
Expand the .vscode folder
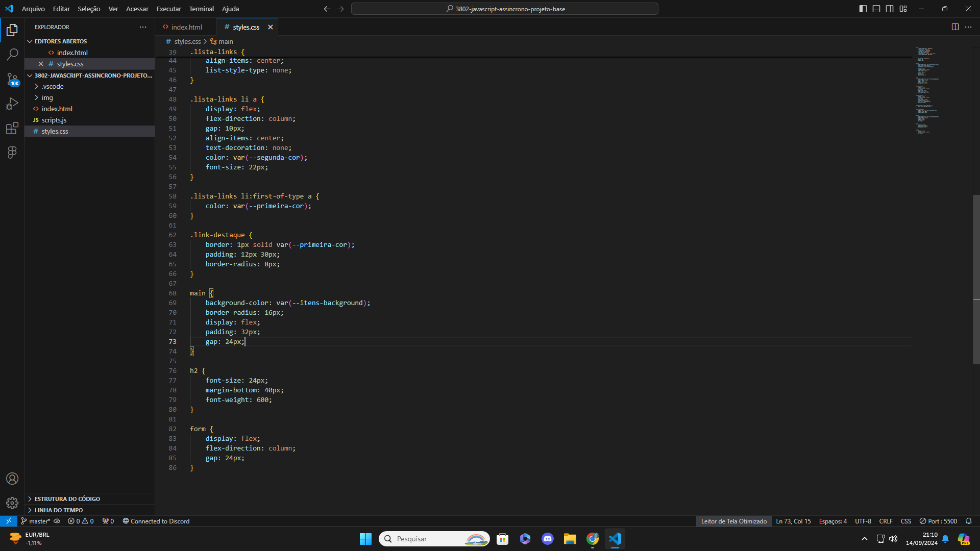89,86
